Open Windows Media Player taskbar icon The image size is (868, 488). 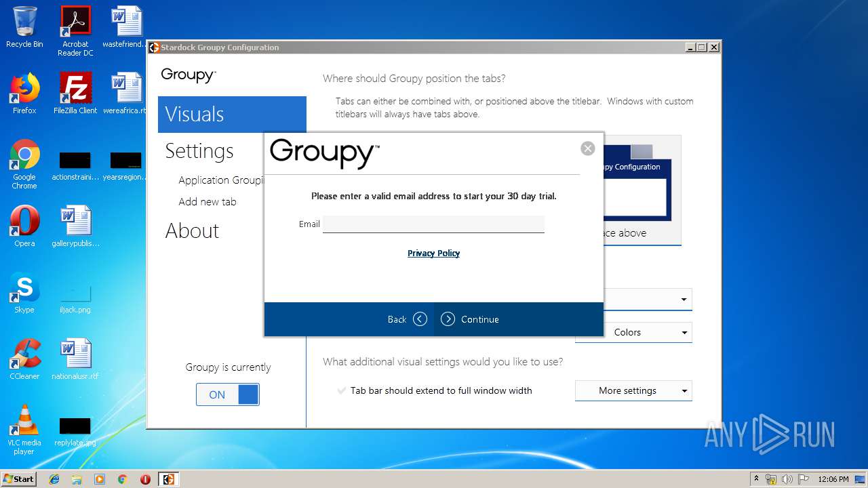(100, 479)
